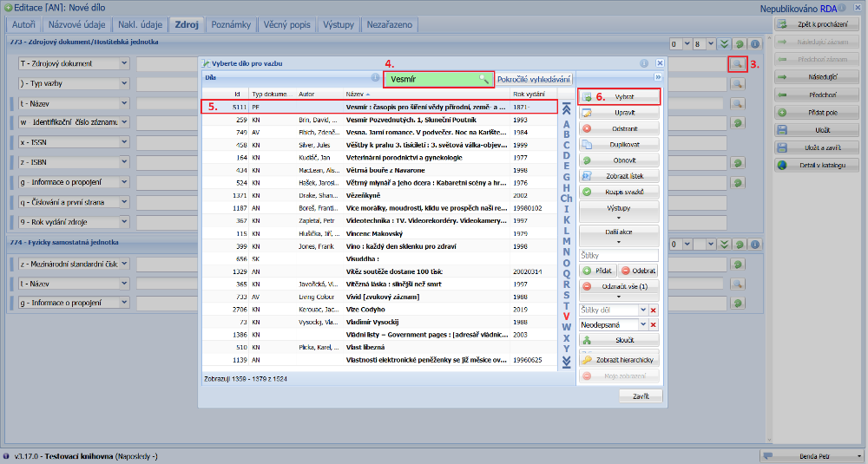Expand the Další akce menu button
Screen dimensions: 868x464
[620, 237]
